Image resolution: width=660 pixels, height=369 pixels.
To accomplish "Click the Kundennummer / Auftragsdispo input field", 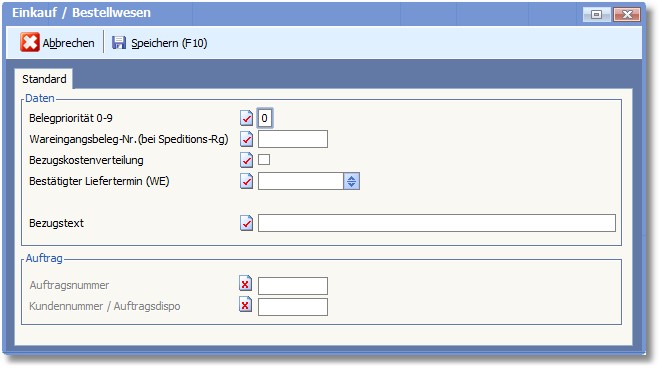I will (x=293, y=307).
